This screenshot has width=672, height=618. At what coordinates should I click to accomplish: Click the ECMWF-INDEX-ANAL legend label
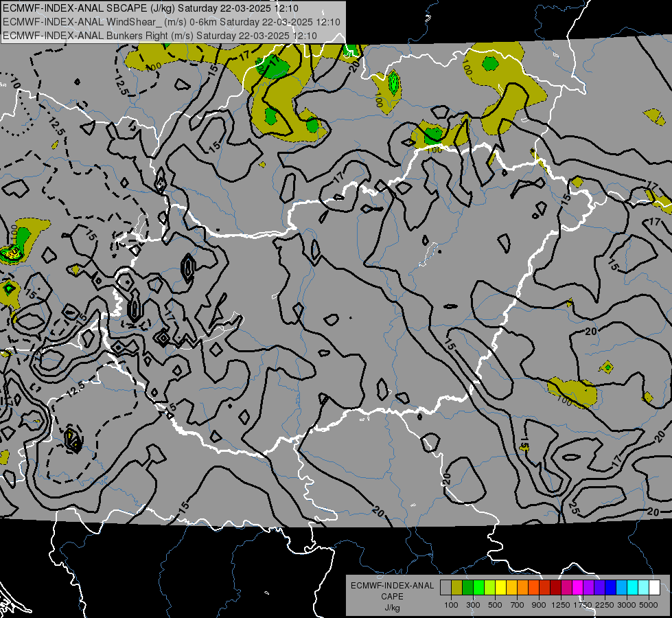click(392, 586)
